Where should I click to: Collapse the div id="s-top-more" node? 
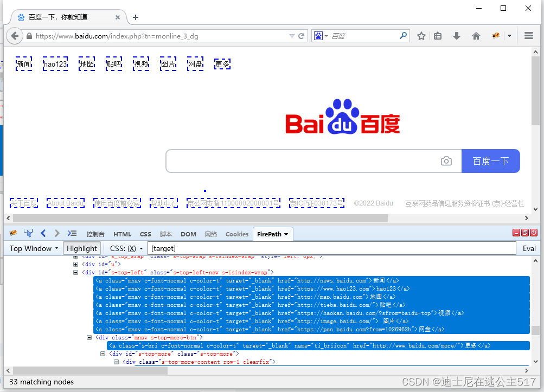click(103, 354)
